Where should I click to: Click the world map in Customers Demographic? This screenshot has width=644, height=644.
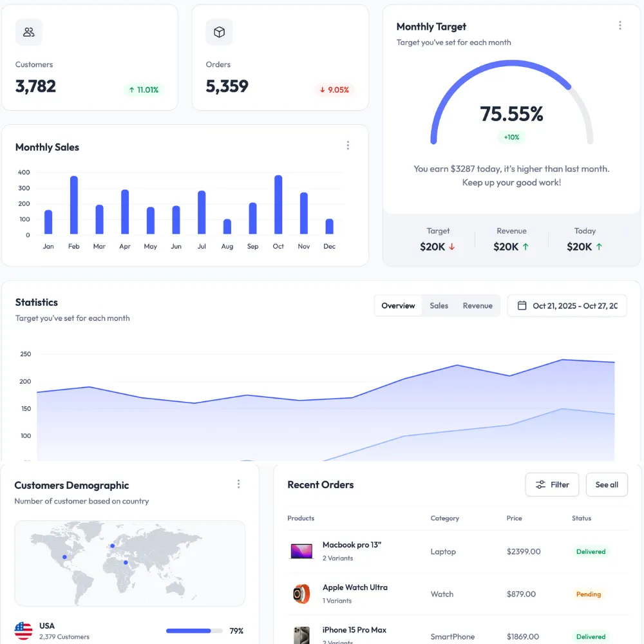pyautogui.click(x=129, y=563)
